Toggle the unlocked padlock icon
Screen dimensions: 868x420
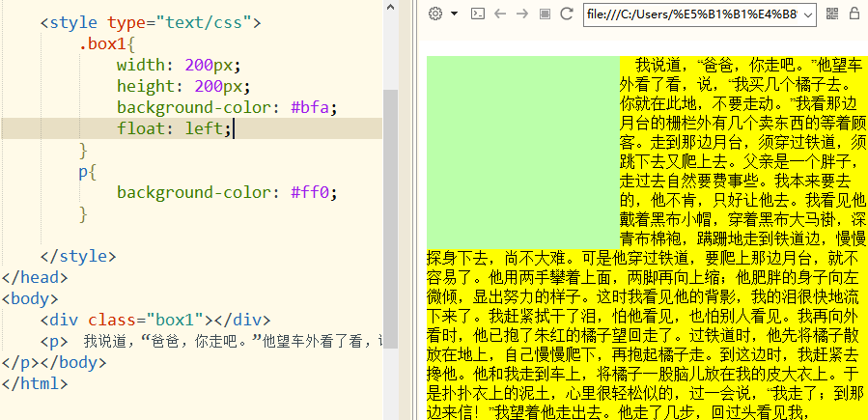(x=855, y=14)
